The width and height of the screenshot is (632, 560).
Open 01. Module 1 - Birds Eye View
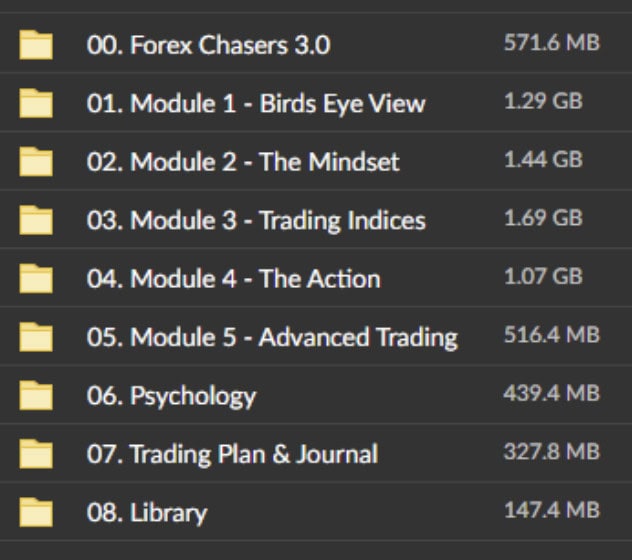[256, 104]
